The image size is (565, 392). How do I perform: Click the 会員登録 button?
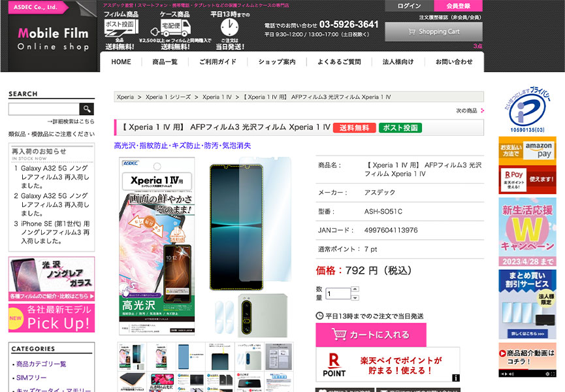[x=459, y=6]
